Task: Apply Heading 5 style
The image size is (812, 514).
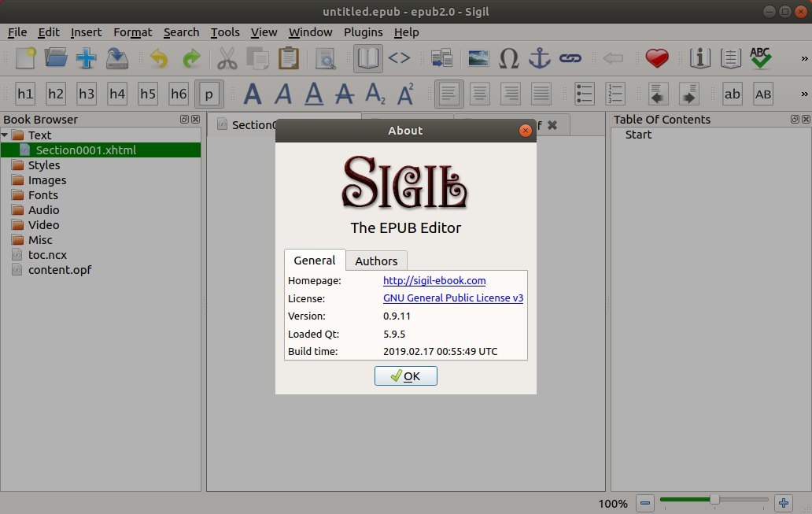Action: tap(148, 94)
